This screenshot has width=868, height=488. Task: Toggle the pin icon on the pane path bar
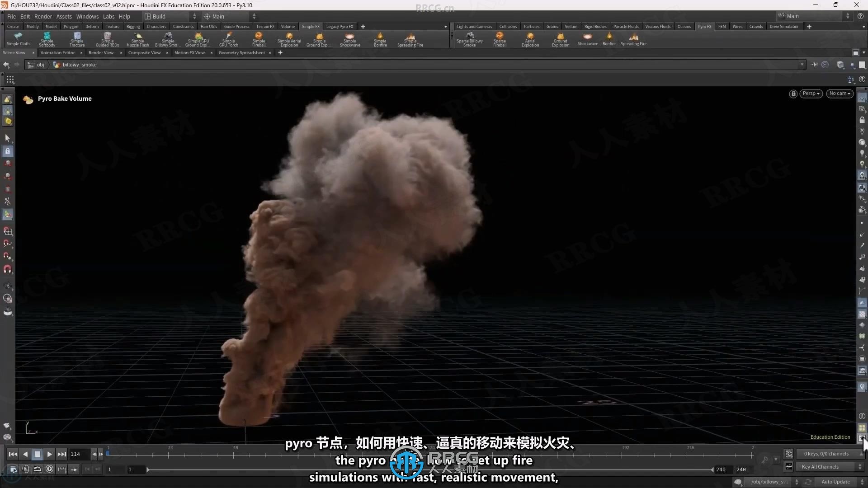tap(814, 65)
